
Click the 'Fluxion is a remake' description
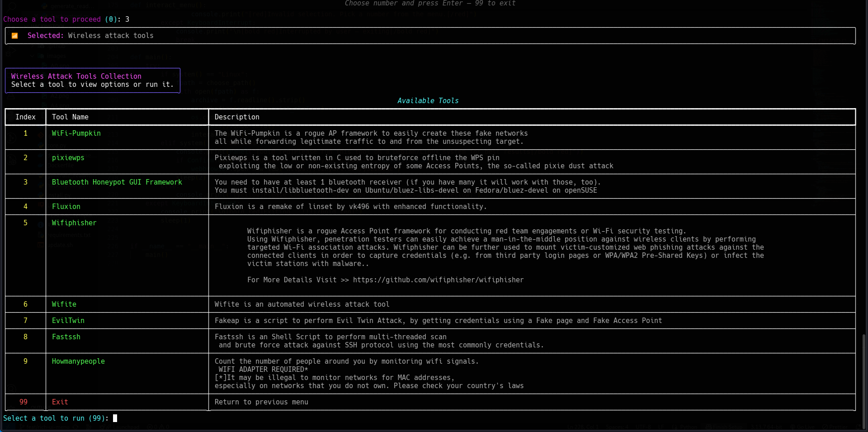click(x=351, y=207)
